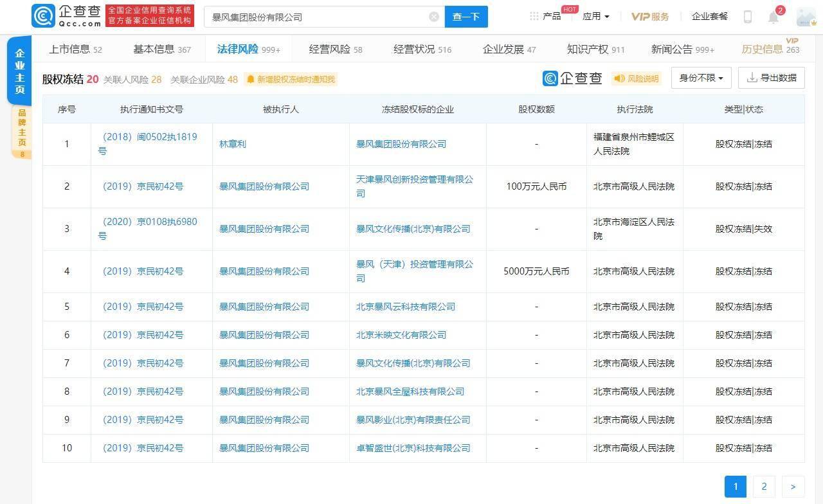Click 类型|状态 column header

[744, 109]
